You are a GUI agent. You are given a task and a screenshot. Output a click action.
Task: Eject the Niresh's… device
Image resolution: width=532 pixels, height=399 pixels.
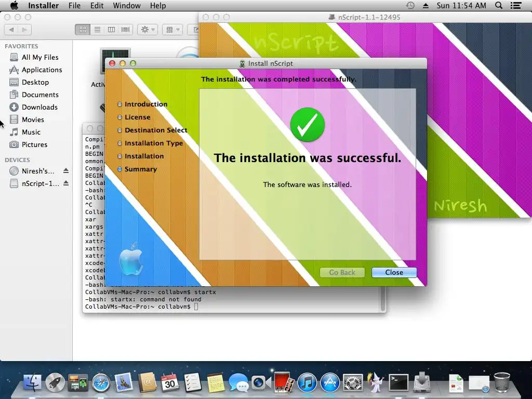[x=66, y=170]
